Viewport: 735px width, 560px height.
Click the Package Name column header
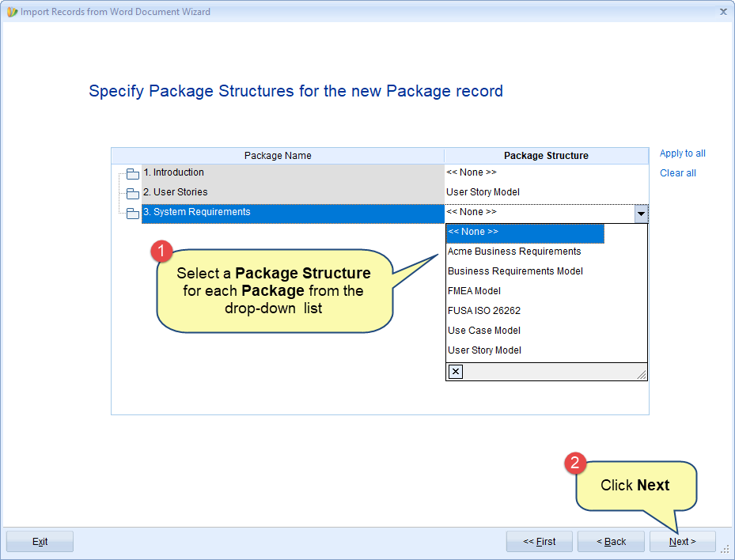pyautogui.click(x=278, y=156)
